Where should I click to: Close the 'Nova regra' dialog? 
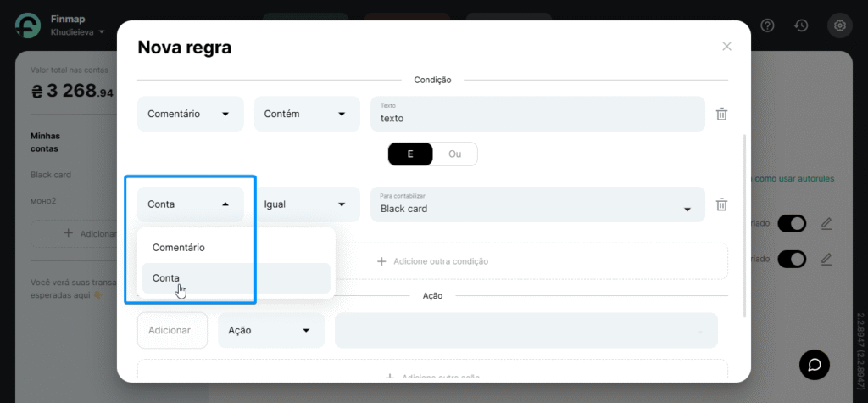[x=726, y=47]
